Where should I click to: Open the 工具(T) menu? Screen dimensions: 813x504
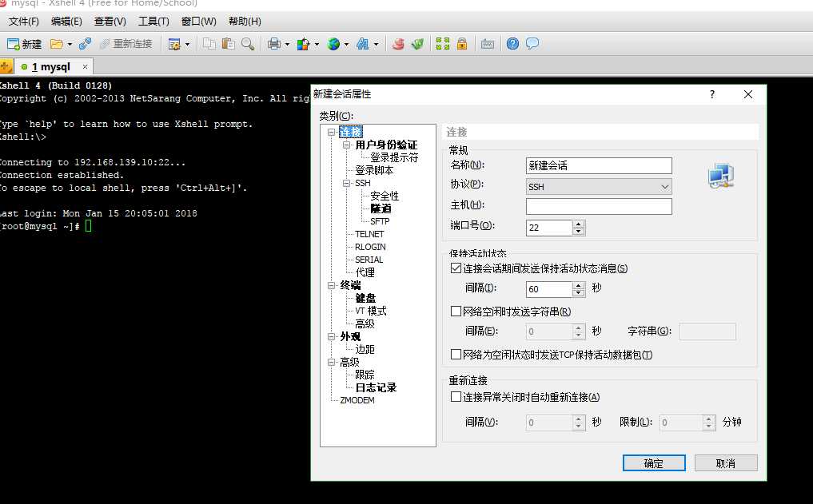(x=153, y=22)
